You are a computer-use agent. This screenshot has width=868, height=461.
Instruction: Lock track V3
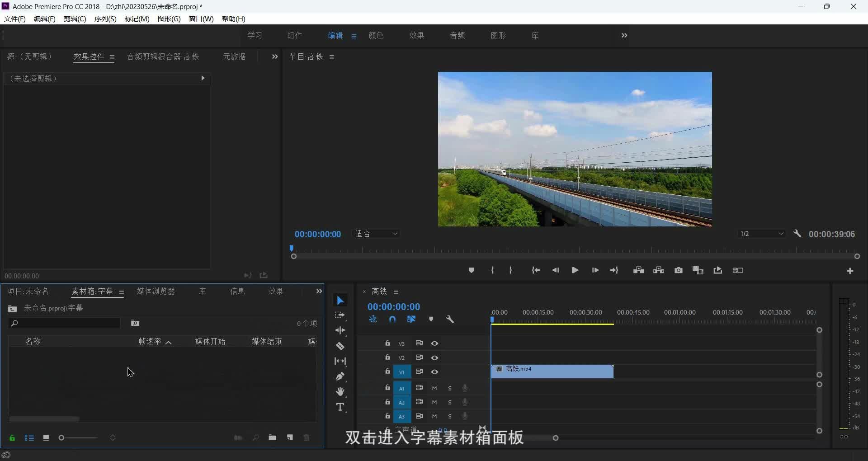pos(387,343)
